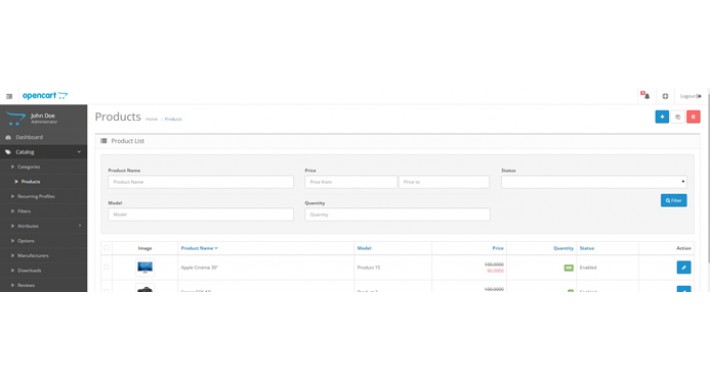Click the Dashboard gauge icon in sidebar
Viewport: 710px width, 380px height.
pos(8,137)
